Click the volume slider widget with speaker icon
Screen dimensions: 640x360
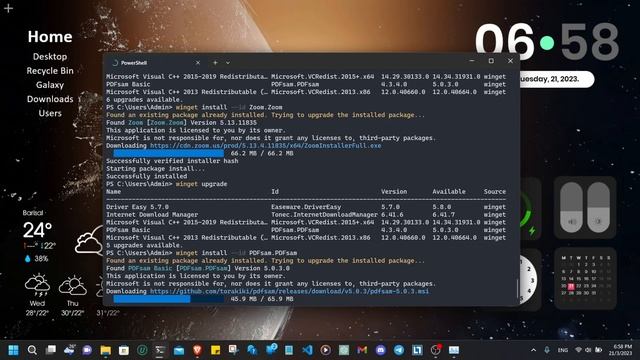point(571,207)
